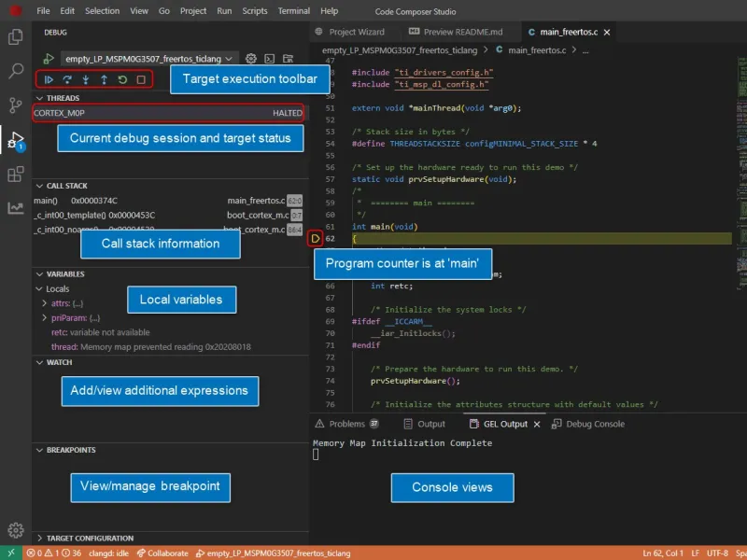Open the Project menu
747x560 pixels.
click(x=193, y=11)
